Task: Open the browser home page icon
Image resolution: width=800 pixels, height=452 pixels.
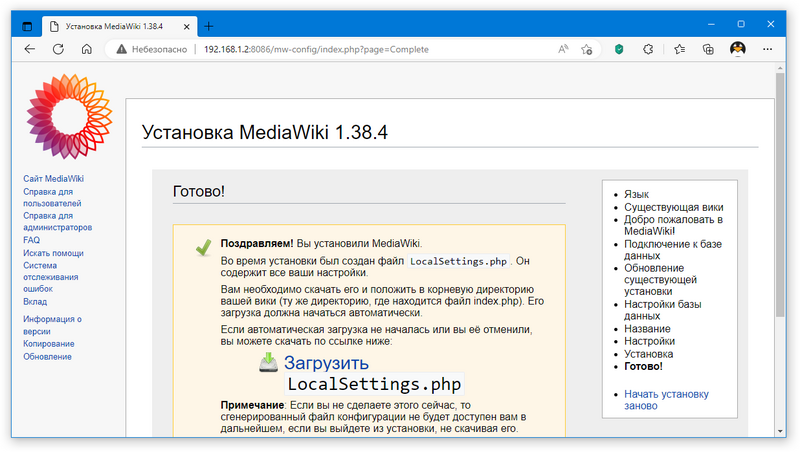Action: click(87, 49)
